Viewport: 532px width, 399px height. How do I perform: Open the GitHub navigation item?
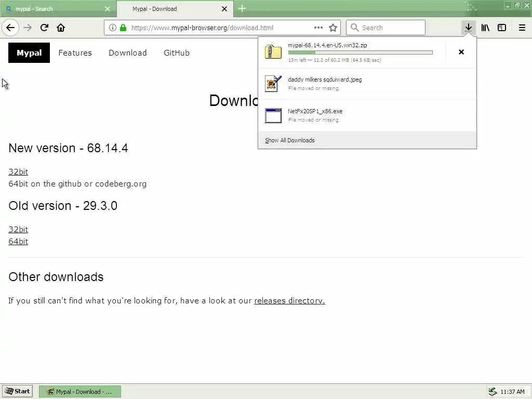pos(177,53)
